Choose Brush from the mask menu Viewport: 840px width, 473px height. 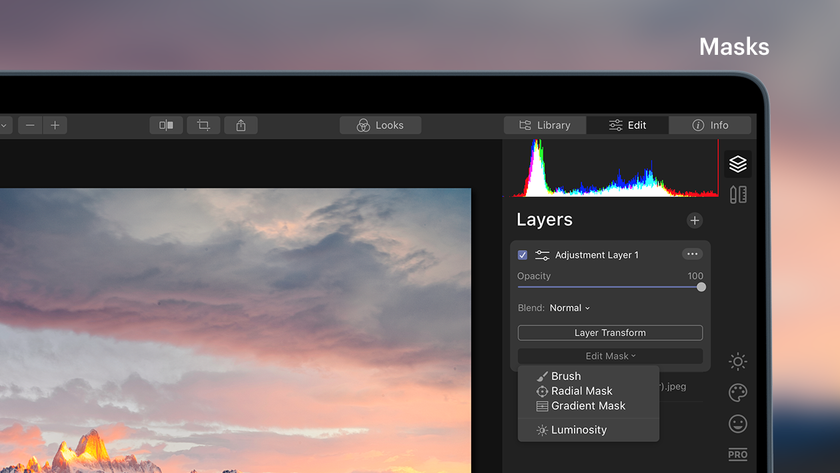pyautogui.click(x=588, y=376)
